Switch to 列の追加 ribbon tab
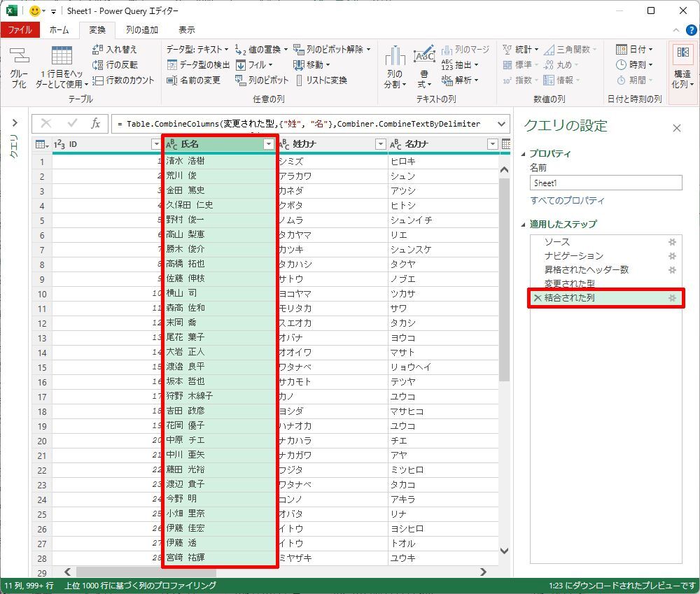 pyautogui.click(x=142, y=30)
